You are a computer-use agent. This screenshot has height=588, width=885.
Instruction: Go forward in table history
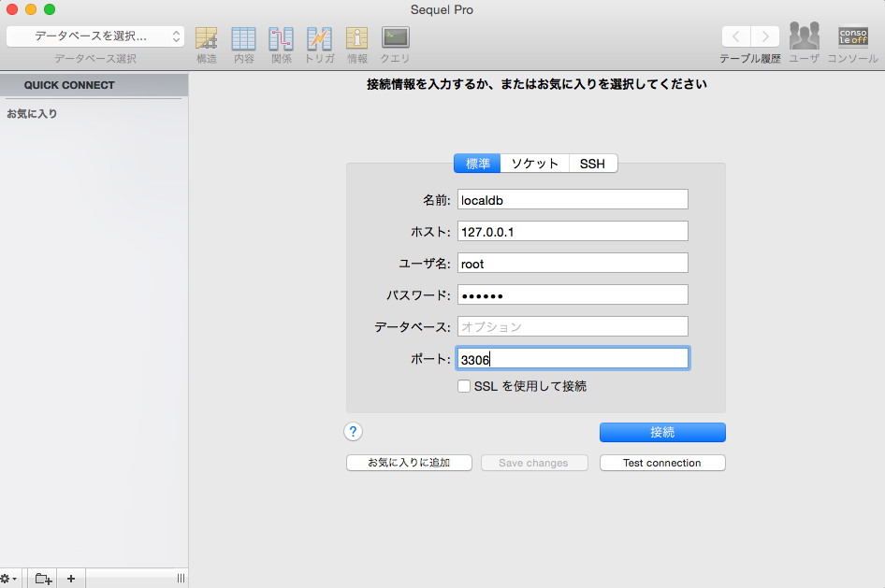[765, 36]
